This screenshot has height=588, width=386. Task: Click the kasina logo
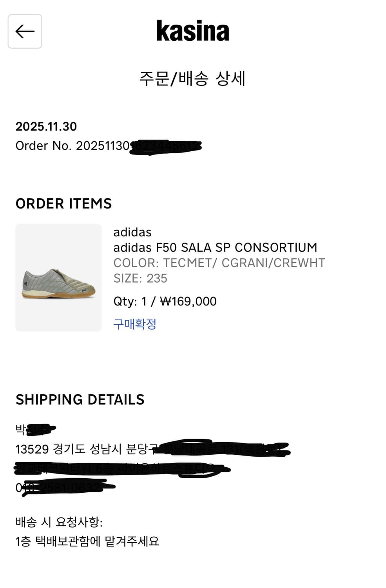point(193,31)
